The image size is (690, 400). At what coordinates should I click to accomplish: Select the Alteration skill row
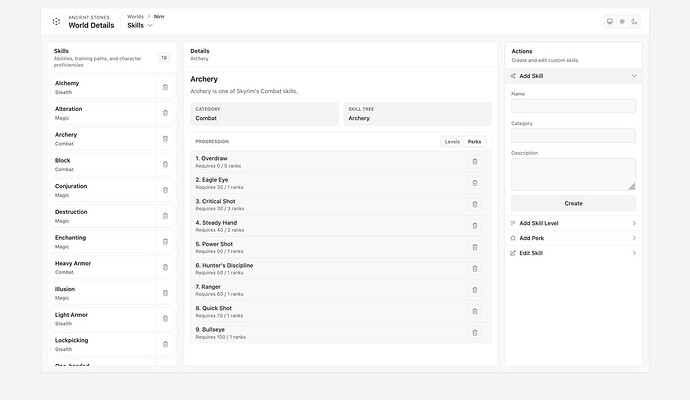click(x=103, y=113)
